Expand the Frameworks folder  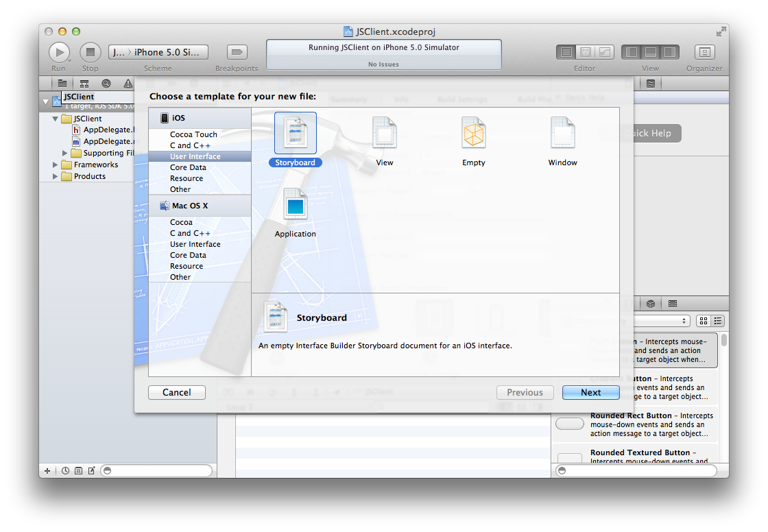coord(56,165)
